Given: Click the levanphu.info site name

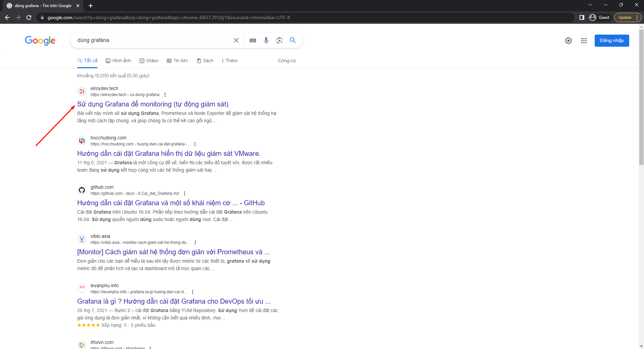Looking at the screenshot, I should (x=104, y=286).
